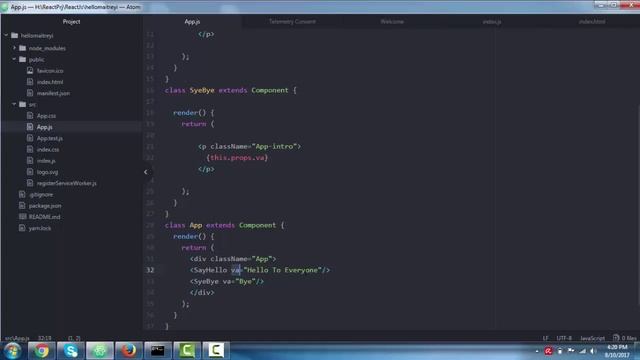This screenshot has height=360, width=640.
Task: Click the green Camtasia taskbar icon
Action: tap(187, 351)
